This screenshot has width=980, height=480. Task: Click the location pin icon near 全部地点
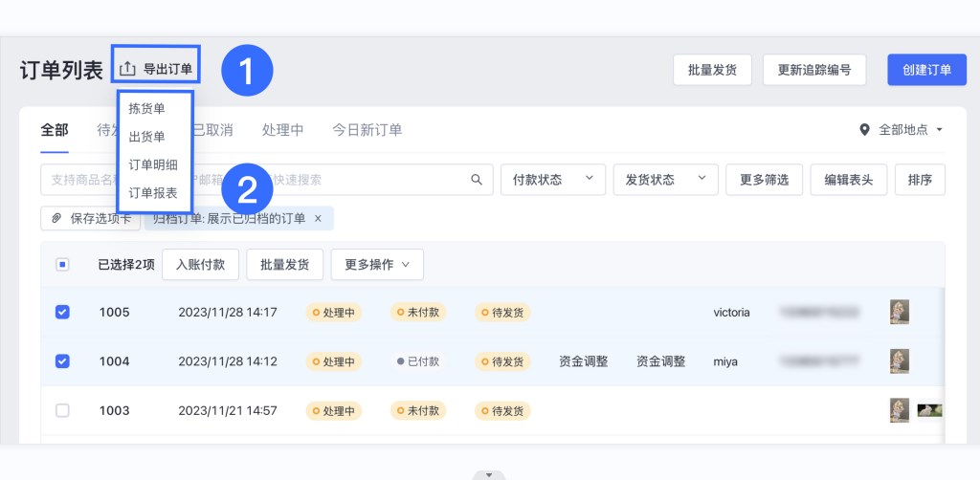(x=864, y=129)
